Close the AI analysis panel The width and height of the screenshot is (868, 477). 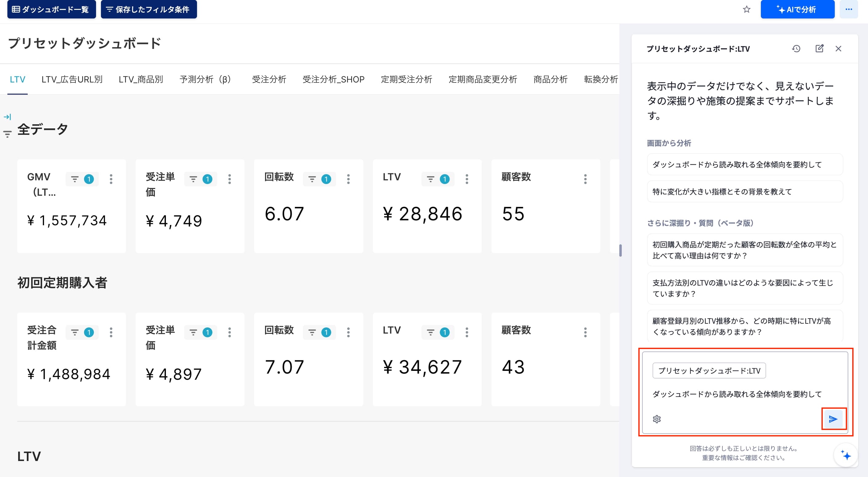coord(838,49)
